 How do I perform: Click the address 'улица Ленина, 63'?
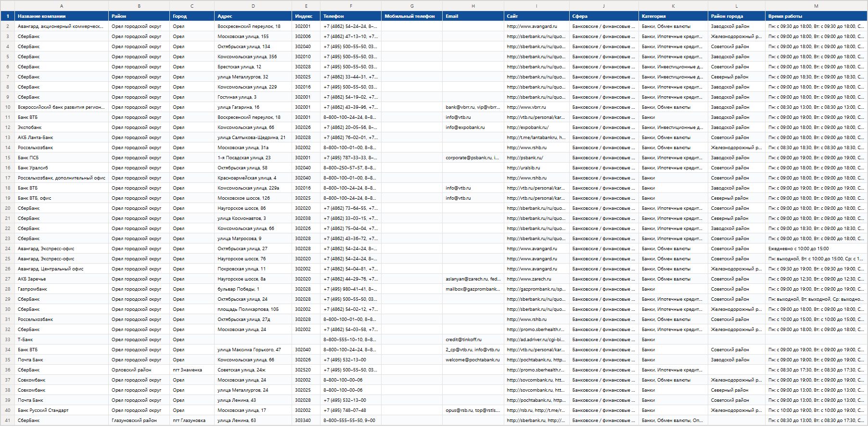pos(253,421)
